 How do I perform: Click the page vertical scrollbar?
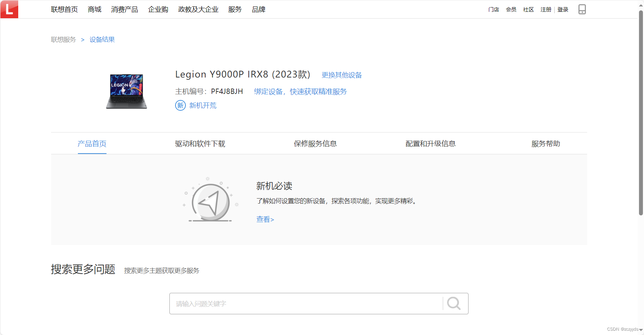641,113
